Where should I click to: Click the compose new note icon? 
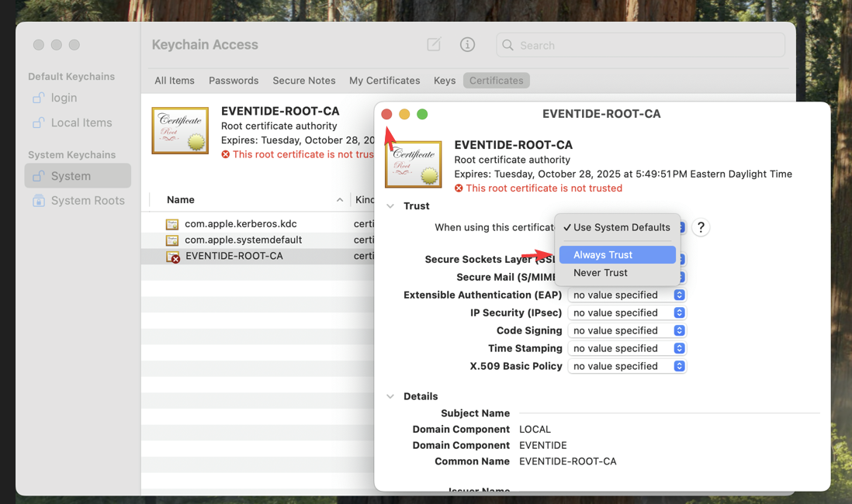[x=434, y=45]
